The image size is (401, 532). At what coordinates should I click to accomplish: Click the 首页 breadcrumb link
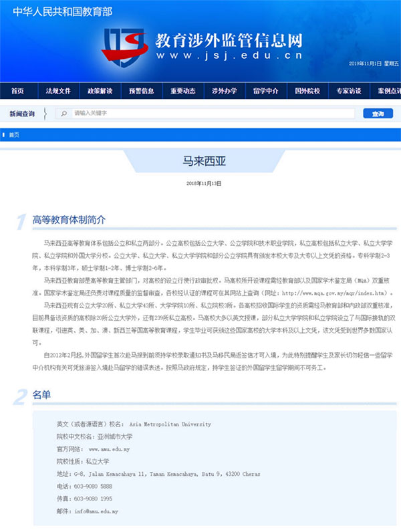(14, 135)
